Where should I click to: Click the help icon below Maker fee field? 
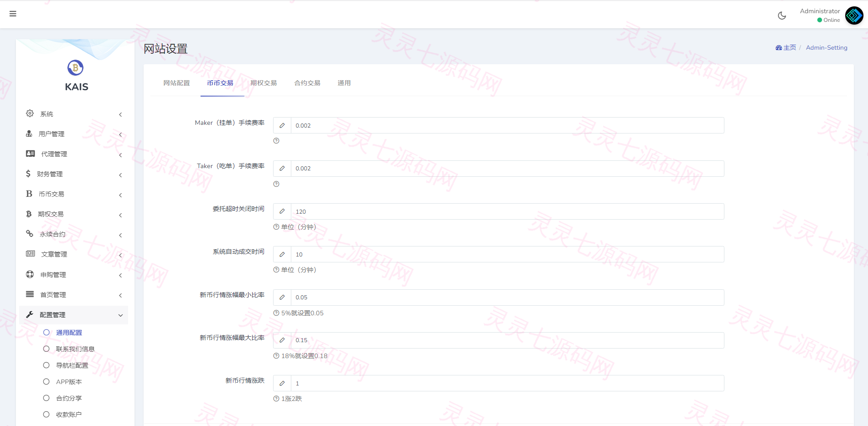pyautogui.click(x=276, y=141)
